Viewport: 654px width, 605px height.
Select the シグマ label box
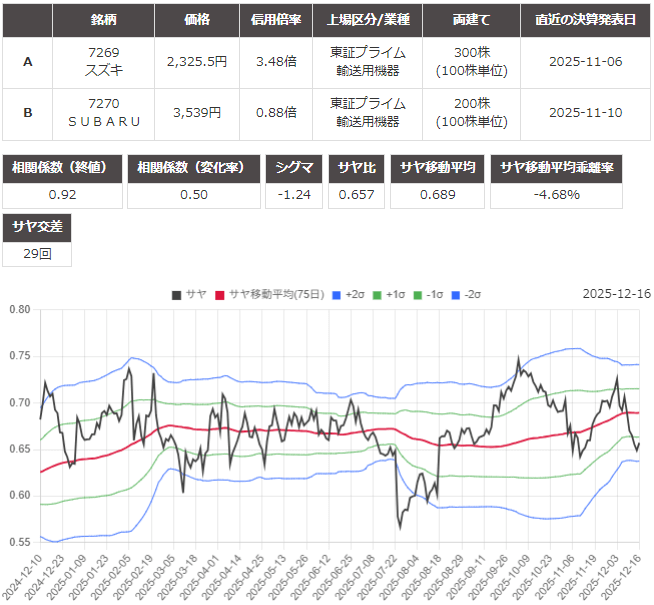(294, 167)
